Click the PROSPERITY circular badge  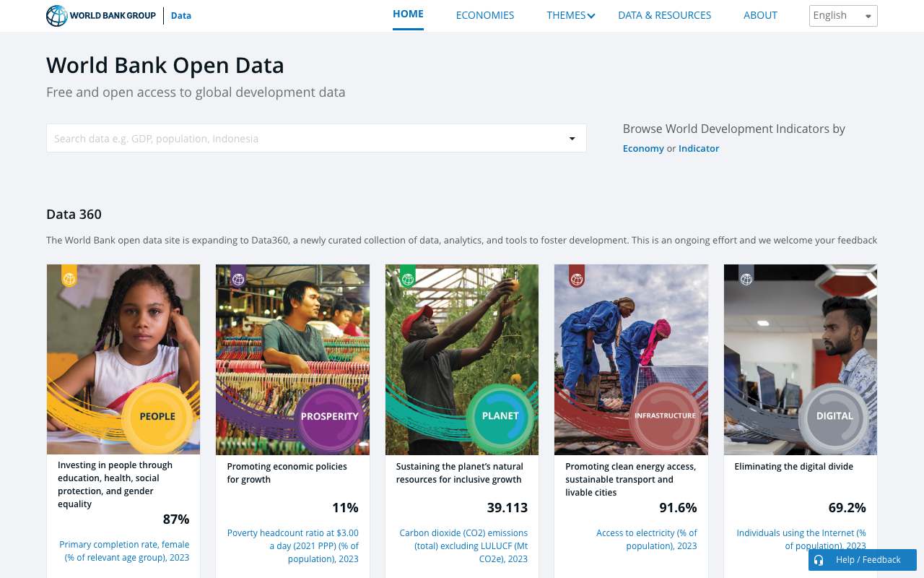click(329, 416)
